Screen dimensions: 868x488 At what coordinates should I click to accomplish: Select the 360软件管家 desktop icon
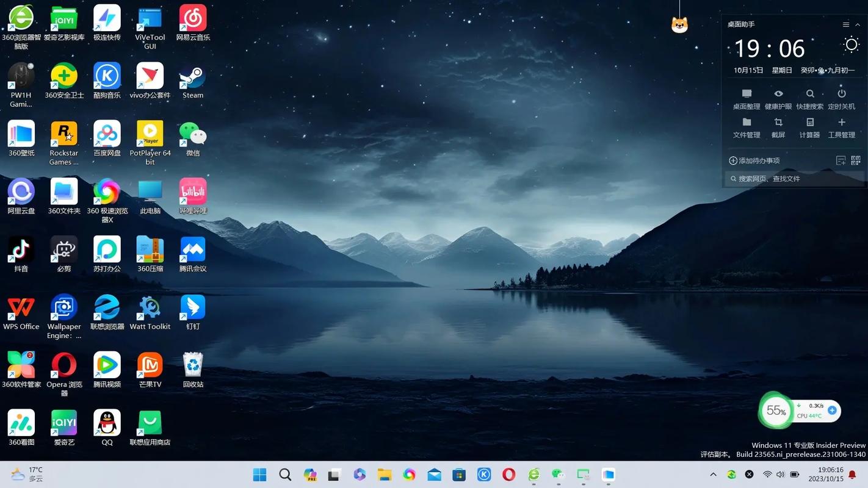pos(21,370)
